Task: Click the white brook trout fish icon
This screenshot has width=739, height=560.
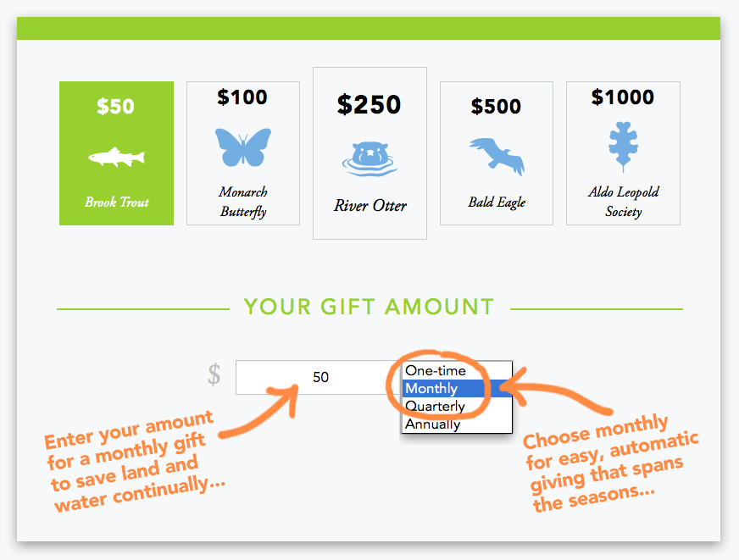Action: [116, 157]
